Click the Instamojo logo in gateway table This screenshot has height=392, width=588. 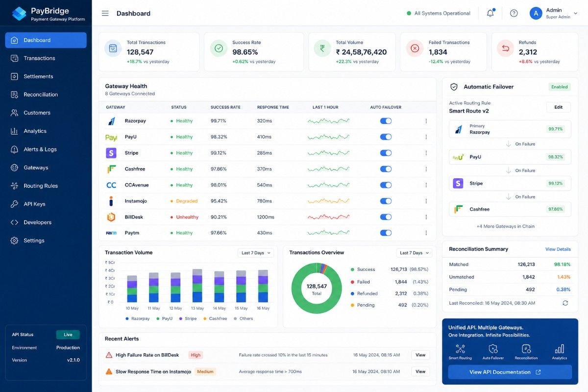point(111,201)
